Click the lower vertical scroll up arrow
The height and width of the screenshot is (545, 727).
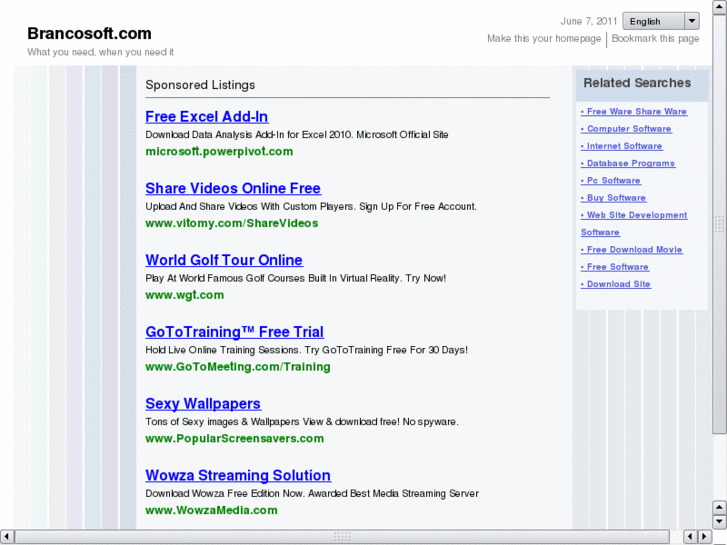click(719, 507)
